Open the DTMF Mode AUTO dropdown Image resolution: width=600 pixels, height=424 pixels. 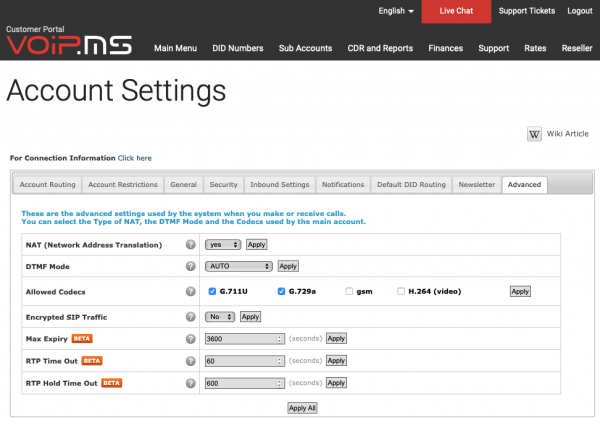coord(238,266)
